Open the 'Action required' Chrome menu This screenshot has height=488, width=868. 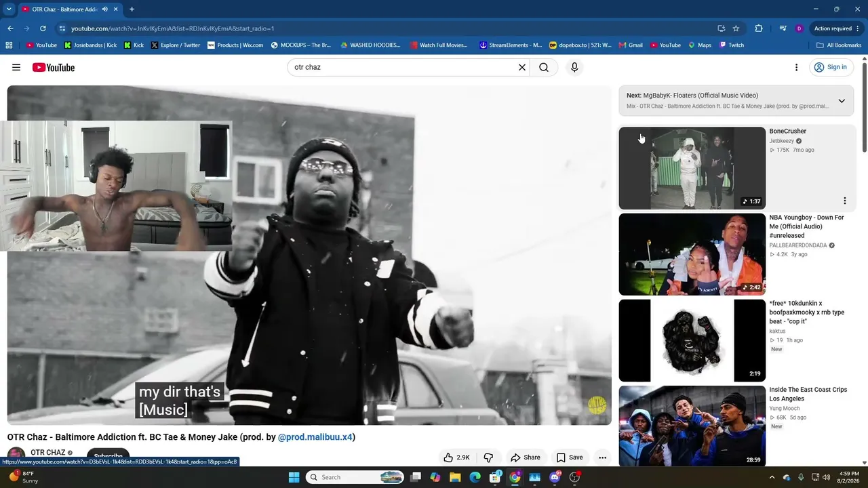[x=836, y=28]
